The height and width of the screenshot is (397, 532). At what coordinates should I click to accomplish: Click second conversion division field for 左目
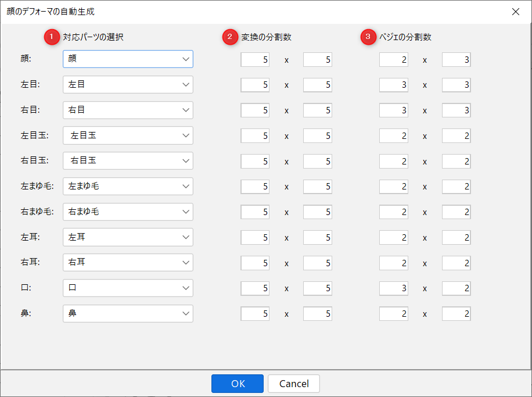point(318,85)
